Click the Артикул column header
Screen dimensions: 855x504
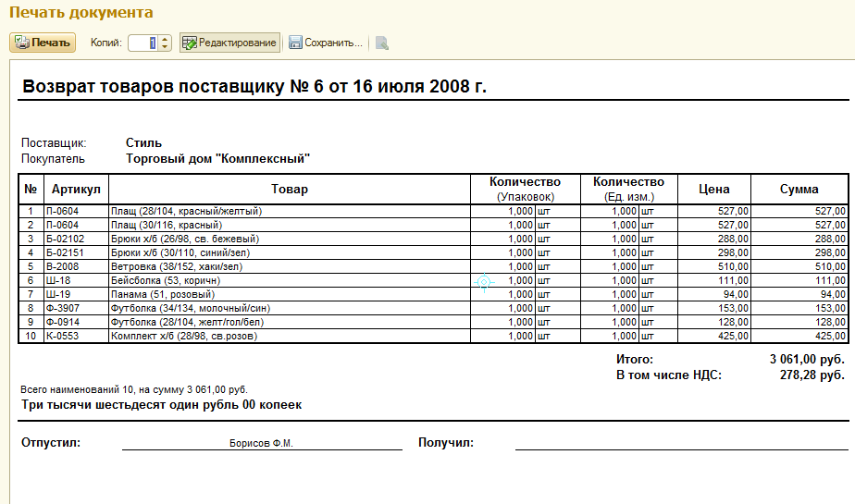click(x=76, y=189)
